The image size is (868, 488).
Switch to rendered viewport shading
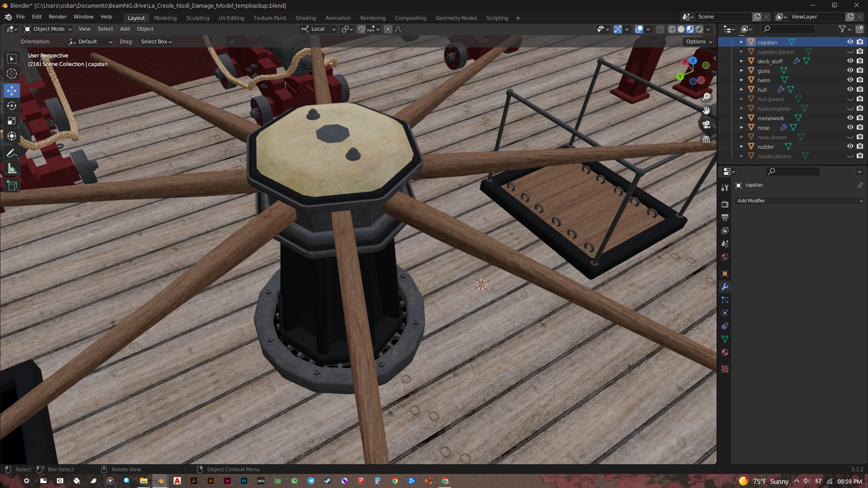(699, 29)
